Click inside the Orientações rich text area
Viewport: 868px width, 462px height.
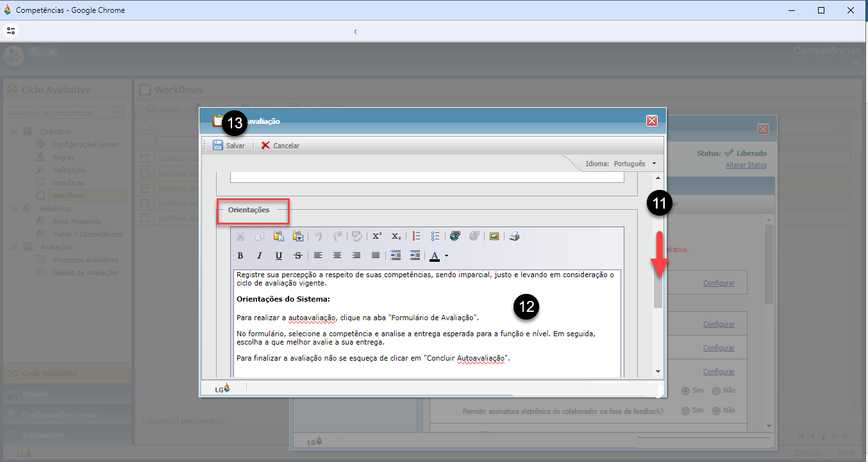427,323
